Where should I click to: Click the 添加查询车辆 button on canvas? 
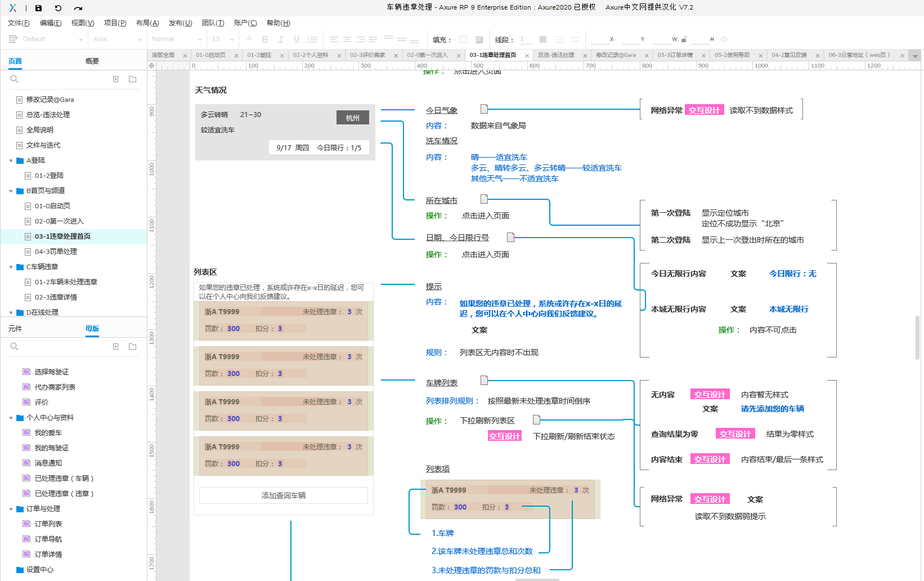coord(284,495)
